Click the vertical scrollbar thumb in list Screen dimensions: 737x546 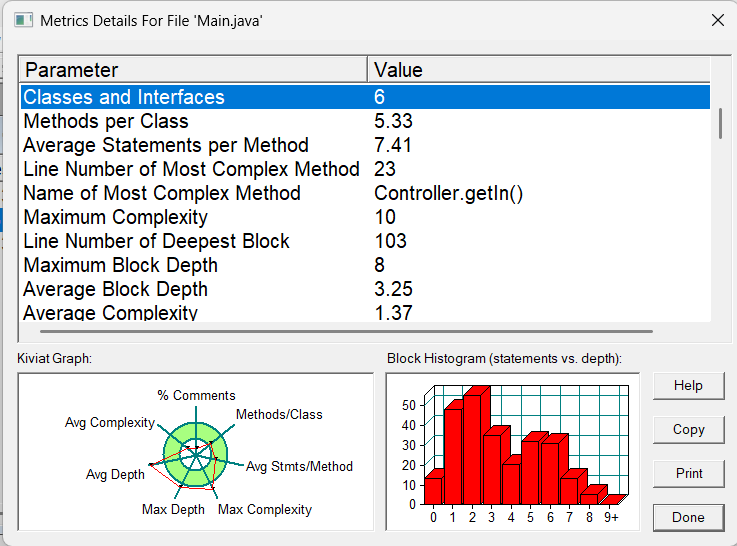(x=719, y=122)
